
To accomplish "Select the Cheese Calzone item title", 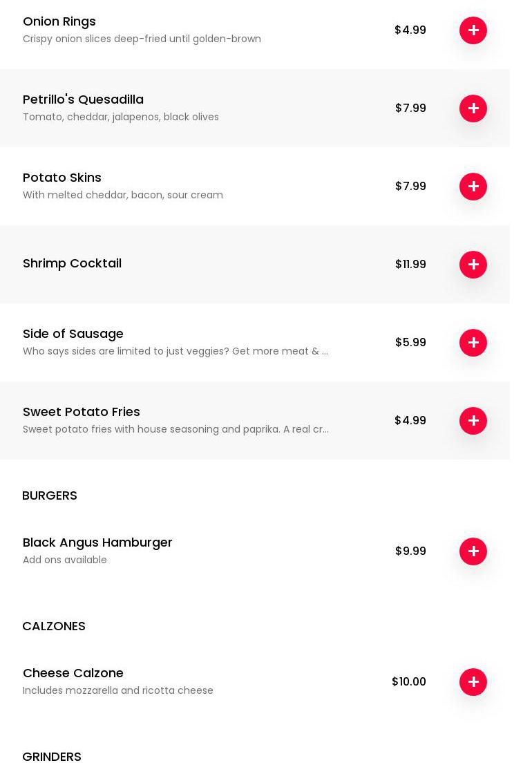I will 73,673.
